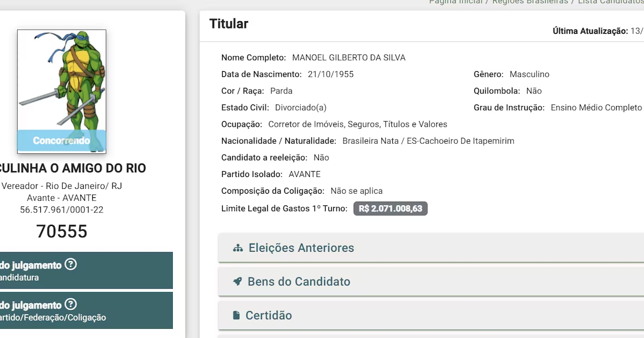Click the rocket icon beside Bens do Candidato
Viewport: 644px width, 338px height.
pos(238,282)
